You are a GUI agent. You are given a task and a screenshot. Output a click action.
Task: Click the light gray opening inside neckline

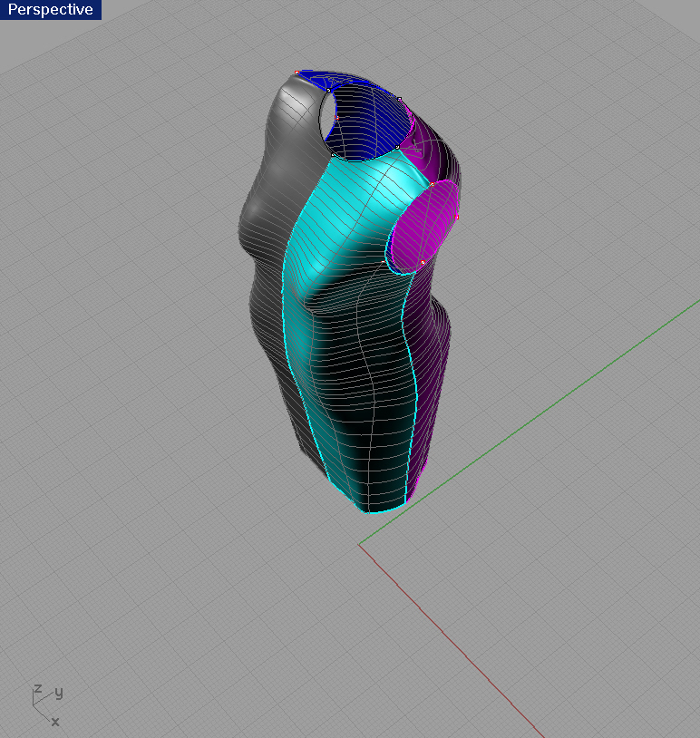coord(326,116)
